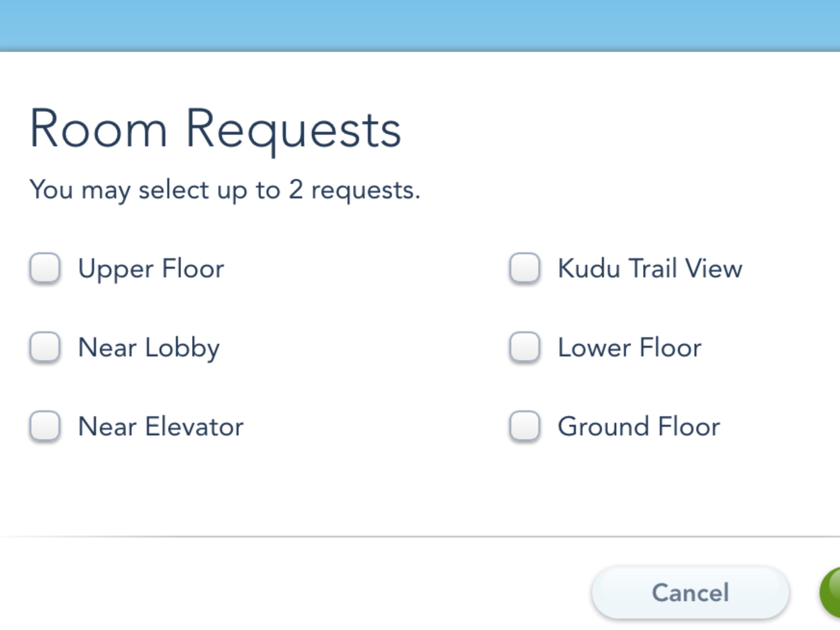Image resolution: width=840 pixels, height=630 pixels.
Task: Click the blue header bar
Action: (420, 25)
